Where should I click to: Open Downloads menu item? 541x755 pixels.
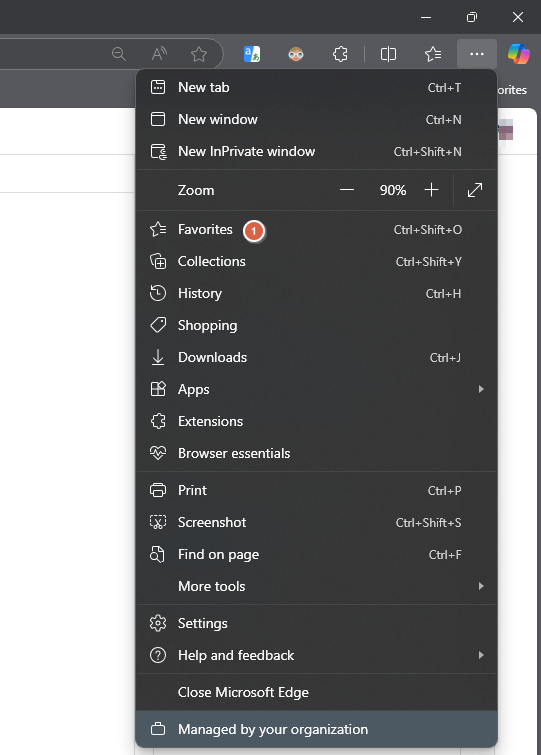[x=317, y=357]
